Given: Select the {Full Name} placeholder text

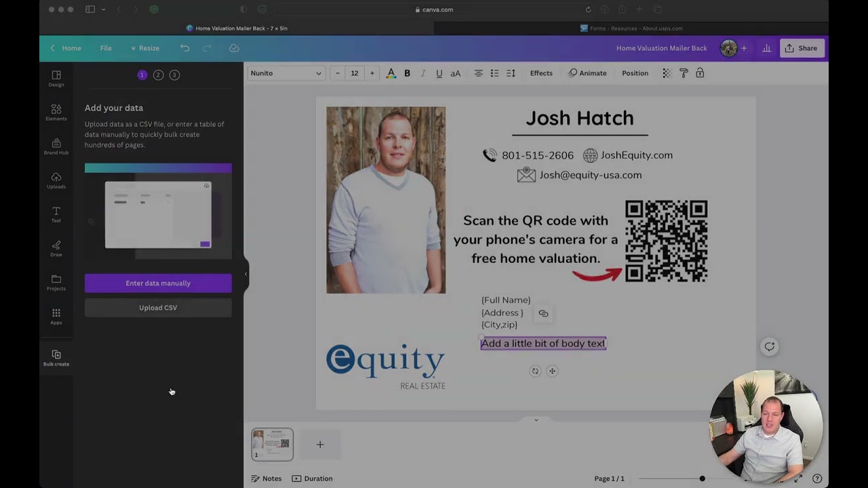Looking at the screenshot, I should (506, 300).
